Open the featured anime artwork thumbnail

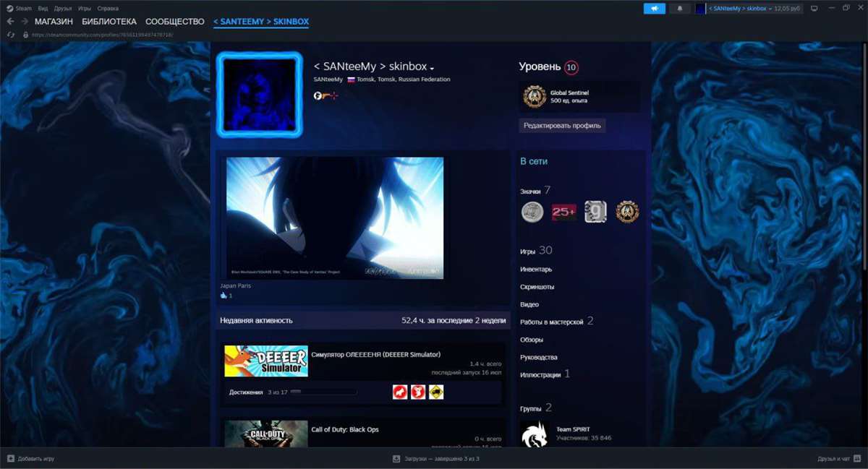[x=335, y=218]
